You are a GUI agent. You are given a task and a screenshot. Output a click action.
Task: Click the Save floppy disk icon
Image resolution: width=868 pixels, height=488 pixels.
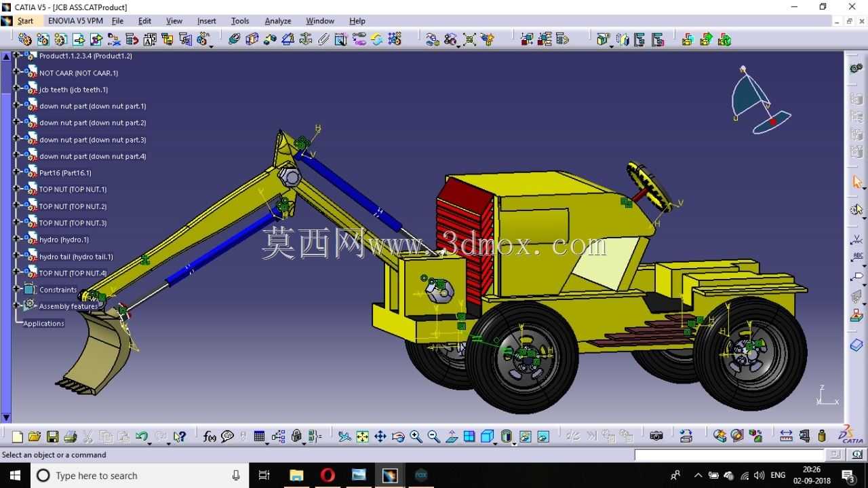(52, 436)
